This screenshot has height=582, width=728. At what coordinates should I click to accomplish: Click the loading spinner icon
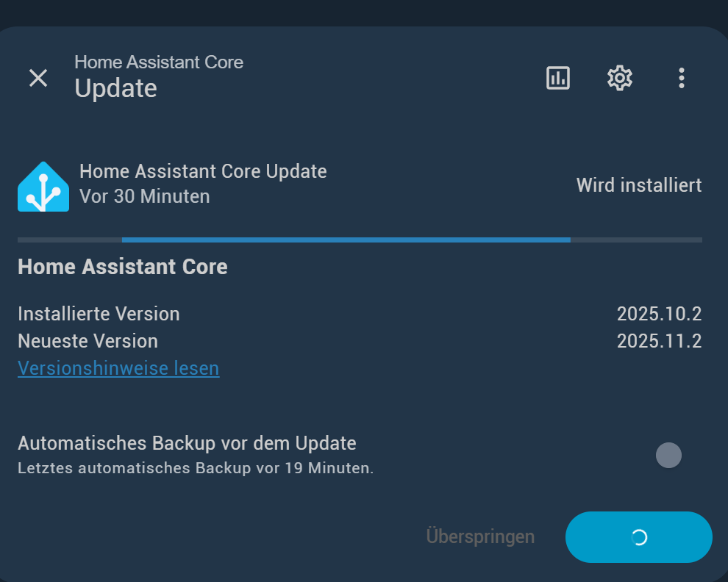pos(639,537)
